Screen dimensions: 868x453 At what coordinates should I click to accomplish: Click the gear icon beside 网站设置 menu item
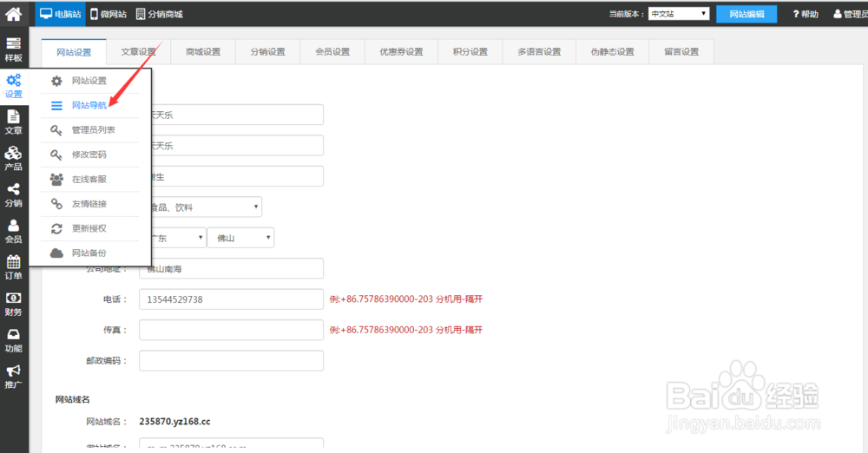coord(56,81)
